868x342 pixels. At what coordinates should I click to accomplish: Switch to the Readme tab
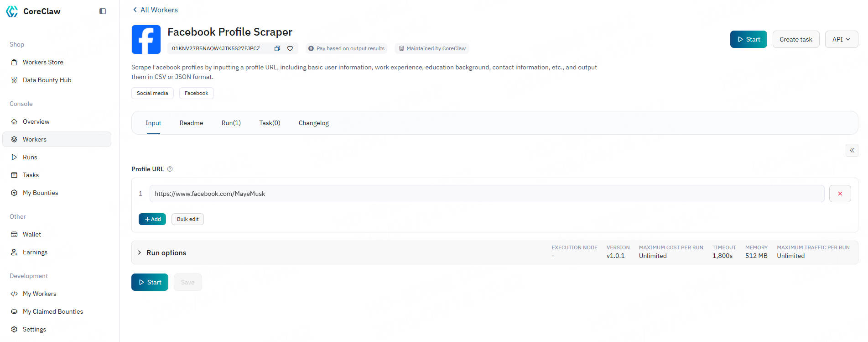coord(191,123)
